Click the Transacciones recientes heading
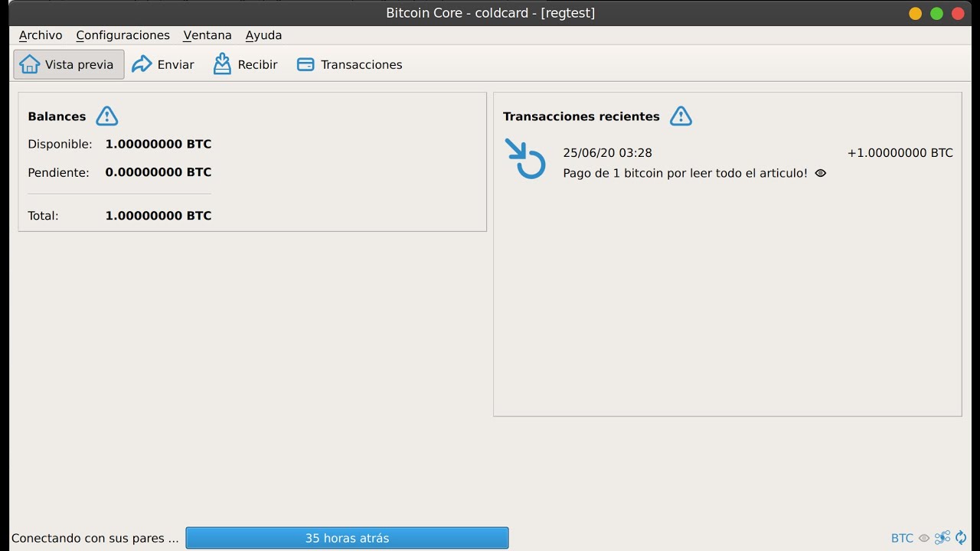The image size is (980, 551). tap(581, 116)
